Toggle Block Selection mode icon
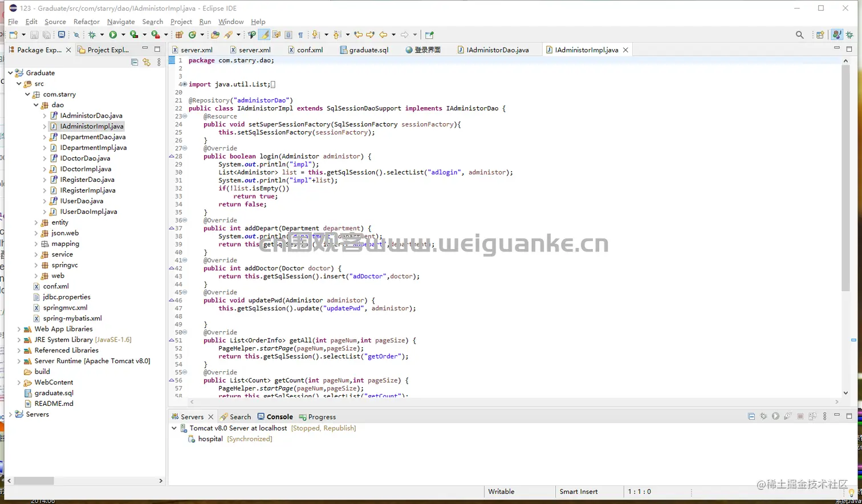This screenshot has height=504, width=862. point(288,35)
